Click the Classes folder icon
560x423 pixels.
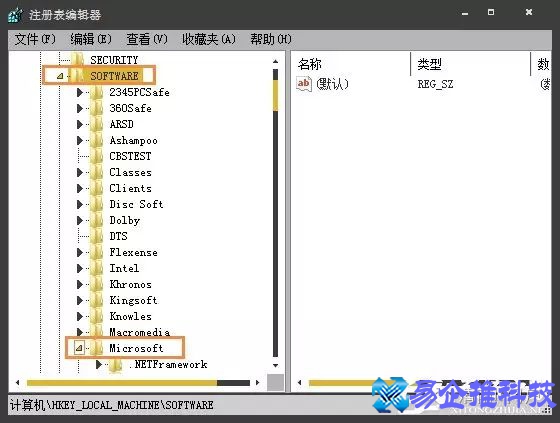pos(97,173)
